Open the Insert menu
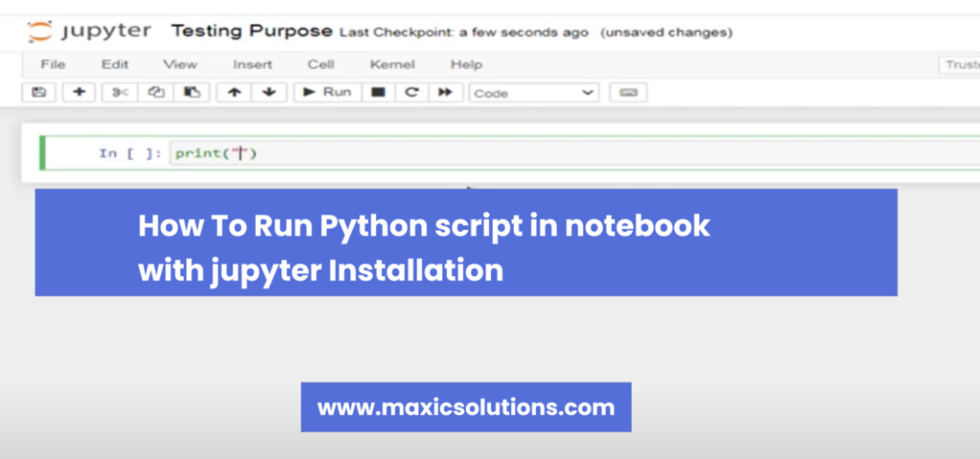Screen dimensions: 980x459 pyautogui.click(x=253, y=64)
